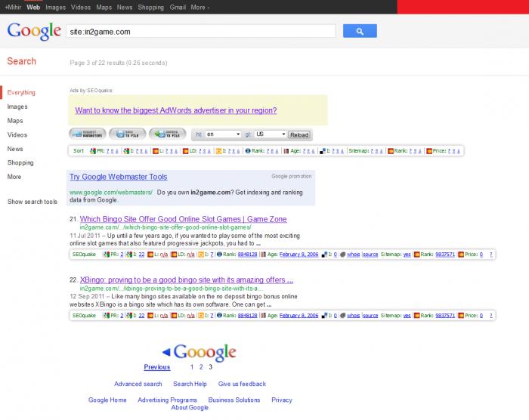Open result 22 XBingo title link
This screenshot has width=529, height=420.
(x=187, y=280)
